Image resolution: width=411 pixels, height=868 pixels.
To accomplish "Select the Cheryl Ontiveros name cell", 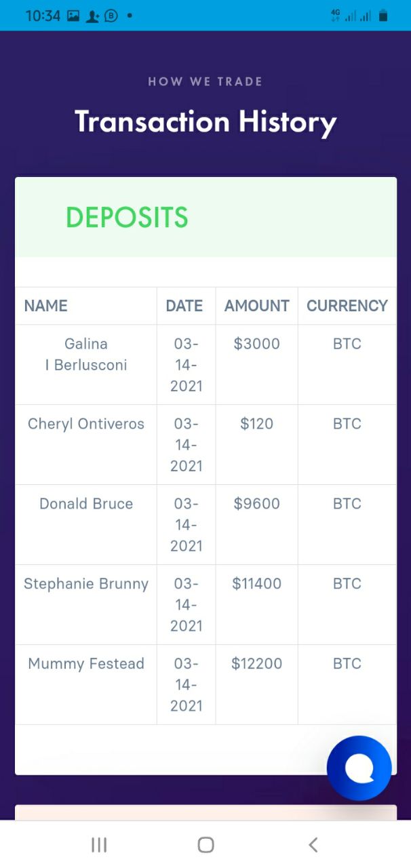I will pos(86,445).
